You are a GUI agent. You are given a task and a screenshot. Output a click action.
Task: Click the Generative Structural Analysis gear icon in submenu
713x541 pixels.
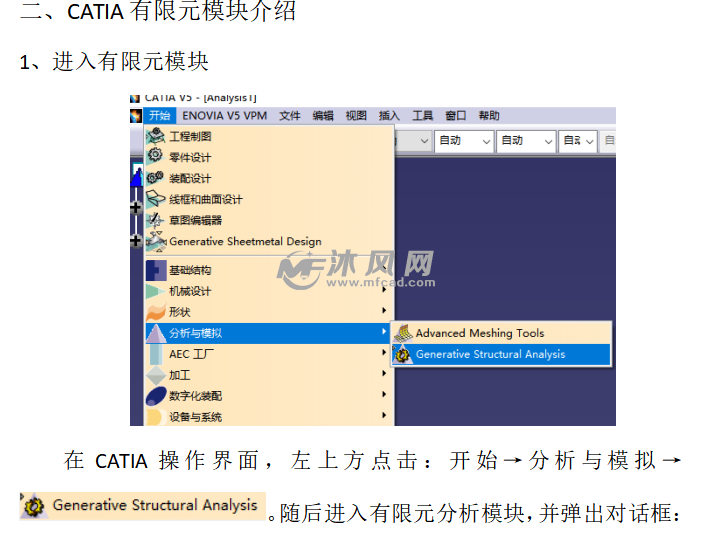point(402,354)
